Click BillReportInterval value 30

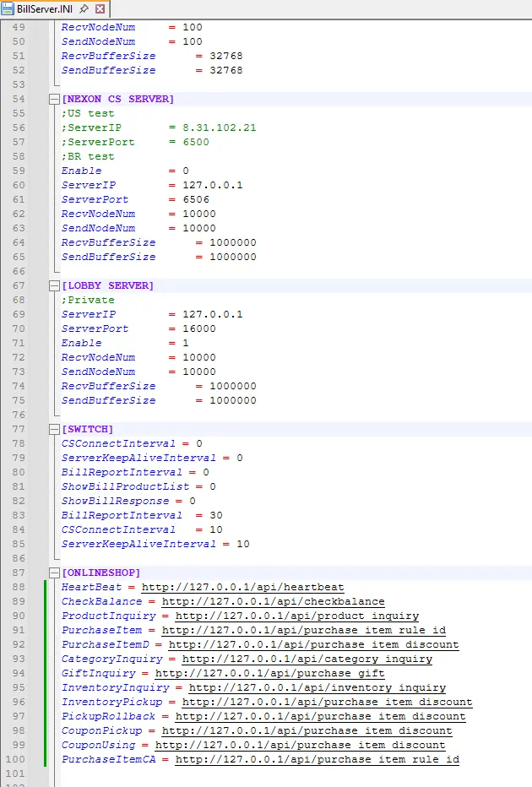(x=216, y=515)
